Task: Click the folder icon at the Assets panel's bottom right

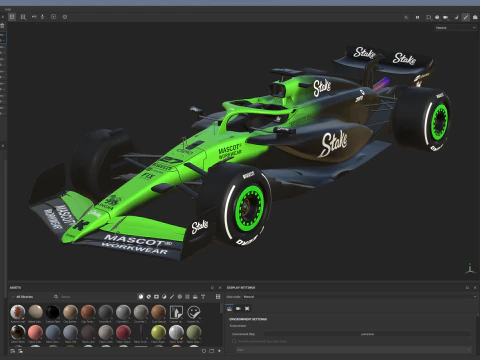Action: coord(211,351)
